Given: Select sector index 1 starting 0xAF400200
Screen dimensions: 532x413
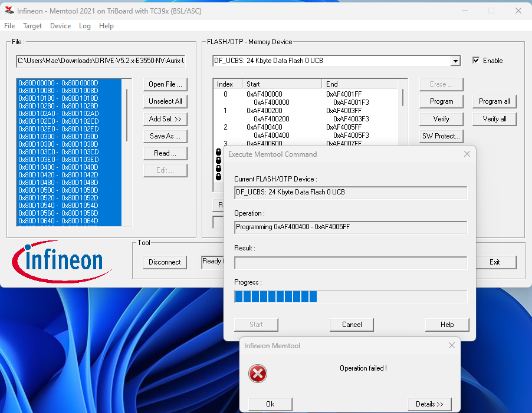Looking at the screenshot, I should coord(306,110).
